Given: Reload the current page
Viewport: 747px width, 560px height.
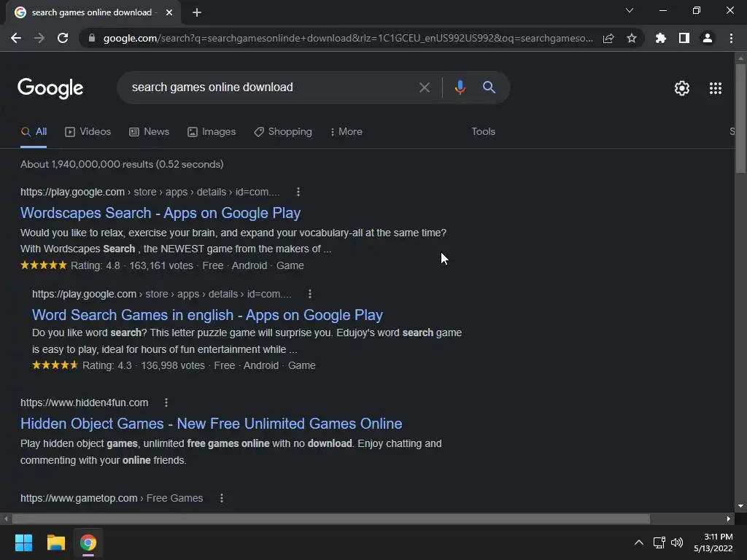Looking at the screenshot, I should coord(63,38).
